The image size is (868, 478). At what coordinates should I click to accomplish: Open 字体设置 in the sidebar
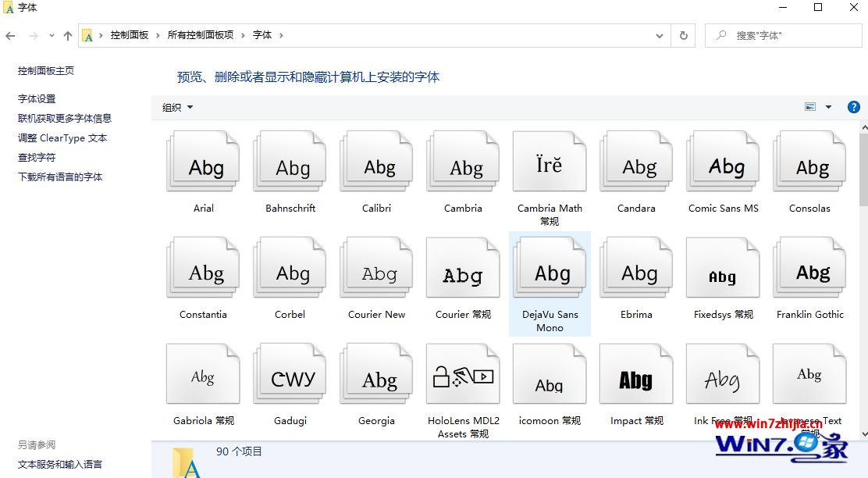pos(37,98)
